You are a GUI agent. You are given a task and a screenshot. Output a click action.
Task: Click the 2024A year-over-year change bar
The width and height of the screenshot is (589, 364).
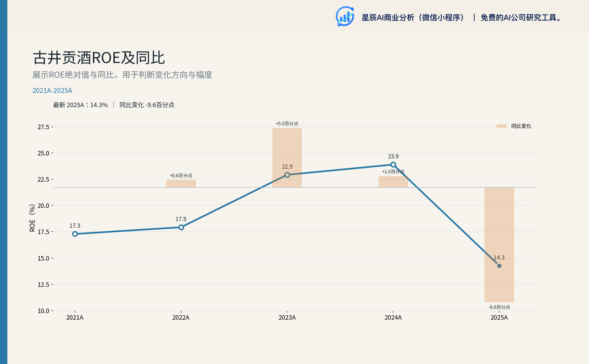(x=393, y=182)
